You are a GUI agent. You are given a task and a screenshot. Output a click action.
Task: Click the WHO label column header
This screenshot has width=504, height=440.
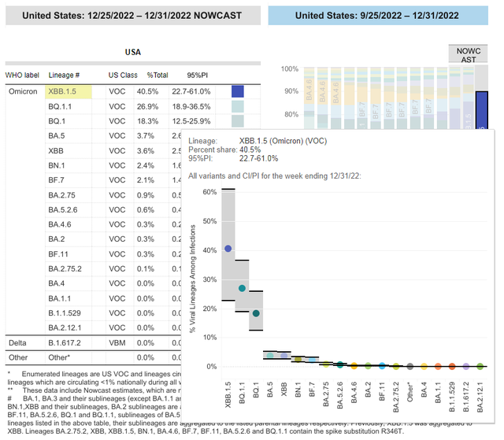(22, 75)
